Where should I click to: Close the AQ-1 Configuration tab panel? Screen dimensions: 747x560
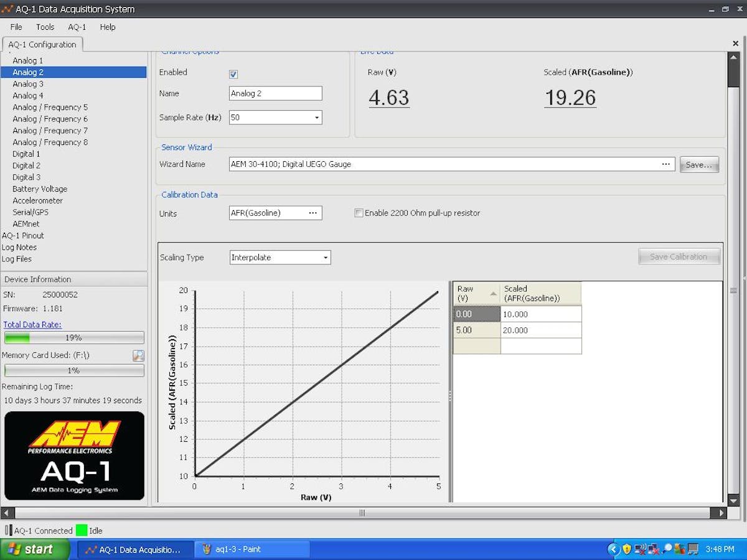tap(735, 44)
